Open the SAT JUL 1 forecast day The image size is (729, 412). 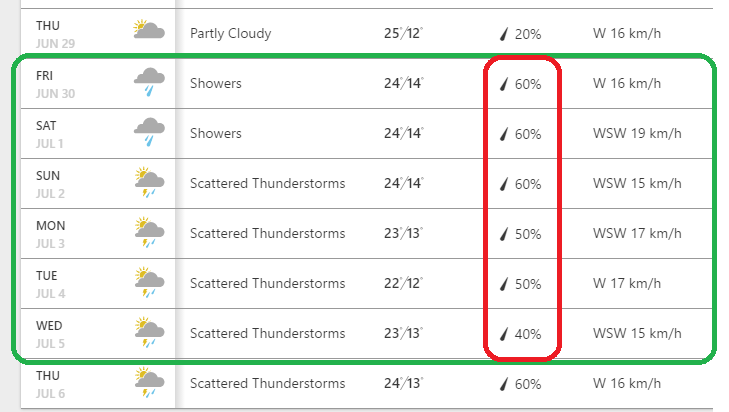click(x=50, y=133)
